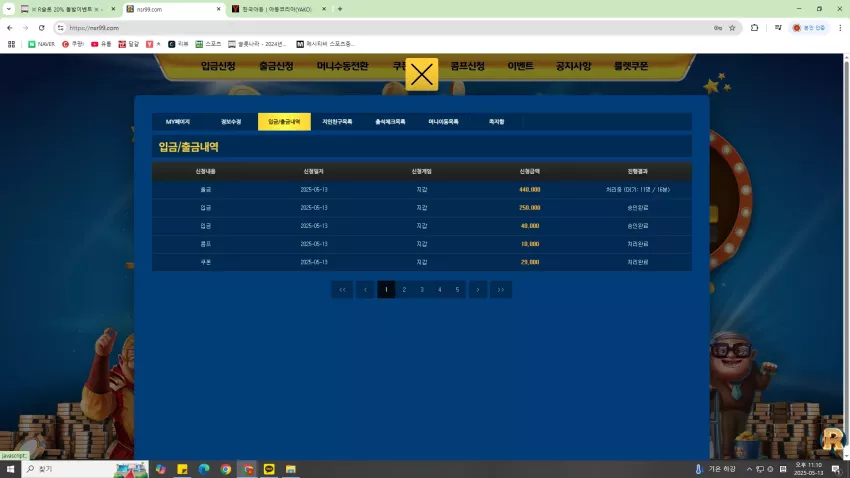Open the tab search dropdown arrow
The height and width of the screenshot is (478, 850).
9,9
